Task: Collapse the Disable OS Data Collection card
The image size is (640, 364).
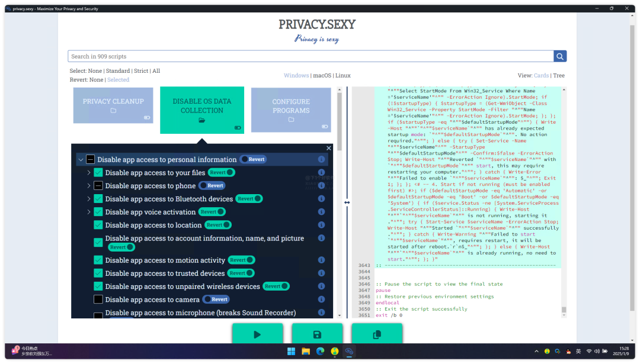Action: [x=202, y=110]
